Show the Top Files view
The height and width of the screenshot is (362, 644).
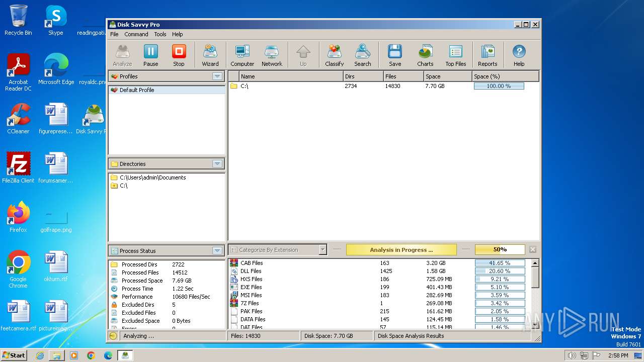(456, 55)
